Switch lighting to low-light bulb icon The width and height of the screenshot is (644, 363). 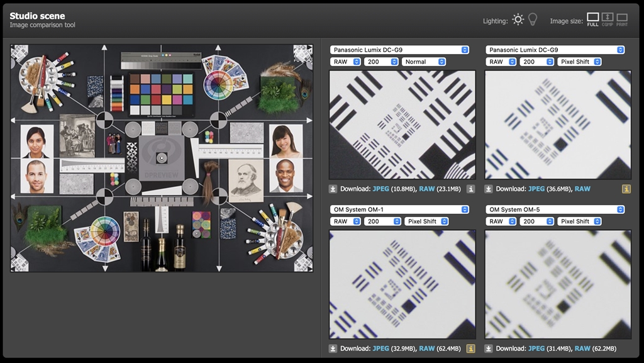tap(533, 20)
